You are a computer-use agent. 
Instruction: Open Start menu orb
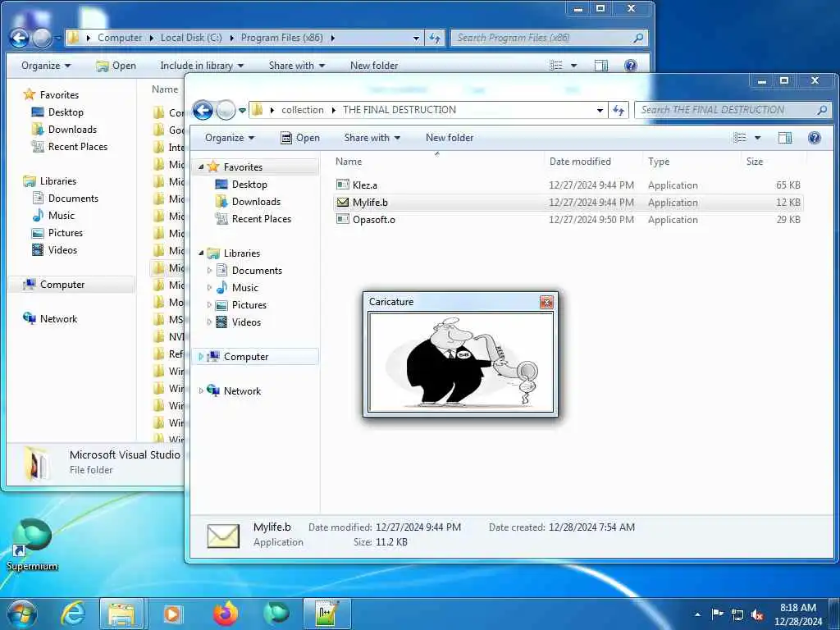point(22,614)
